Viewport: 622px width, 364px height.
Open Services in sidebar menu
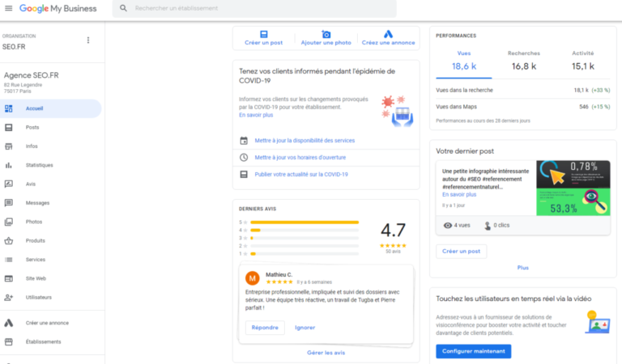coord(51,260)
